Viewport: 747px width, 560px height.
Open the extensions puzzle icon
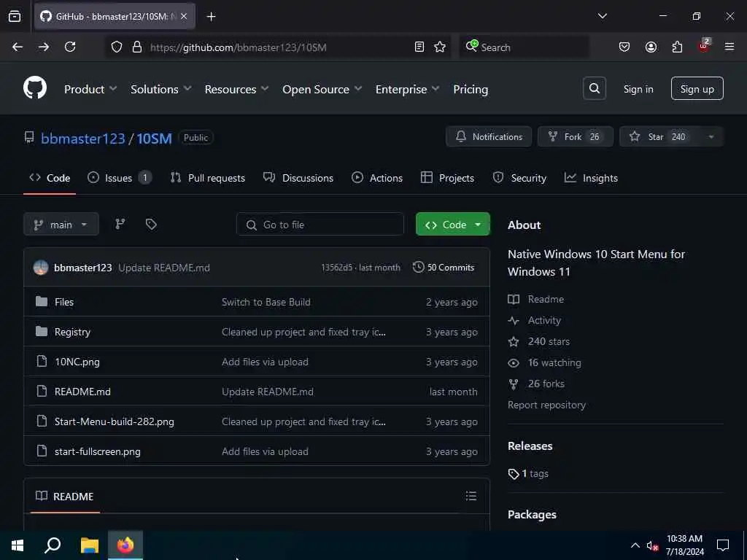677,47
